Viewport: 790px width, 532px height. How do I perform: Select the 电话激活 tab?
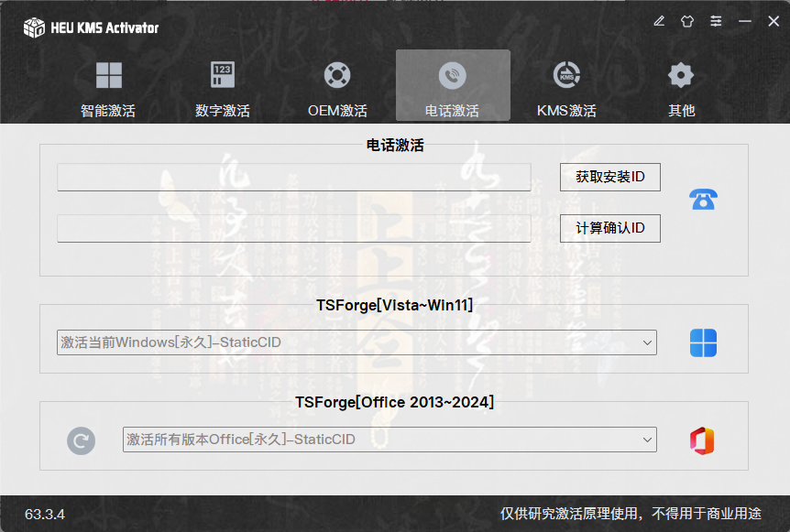(x=452, y=85)
